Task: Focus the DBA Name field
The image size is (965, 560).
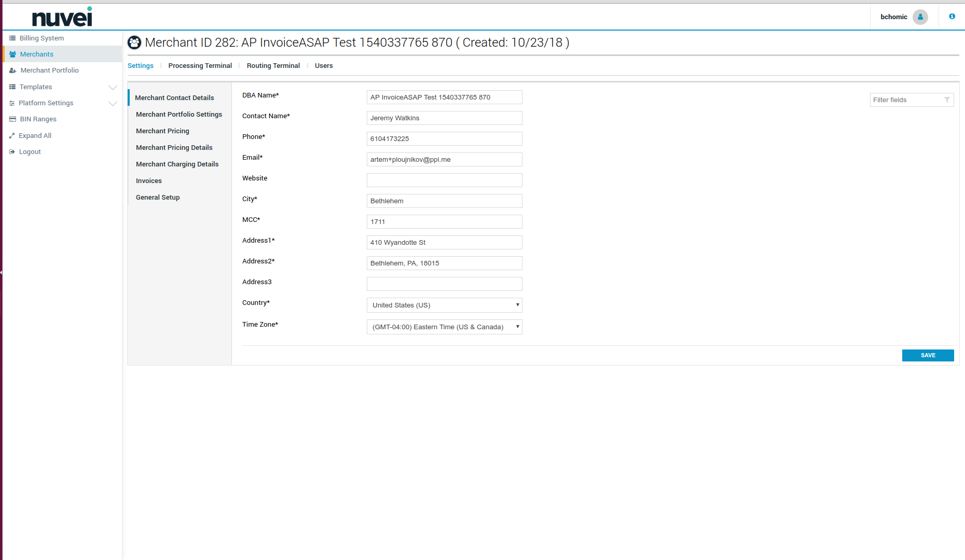Action: pyautogui.click(x=445, y=97)
